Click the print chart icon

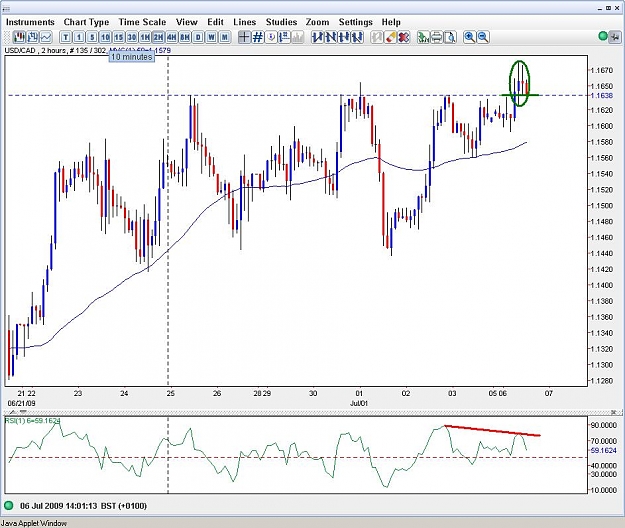tap(437, 37)
